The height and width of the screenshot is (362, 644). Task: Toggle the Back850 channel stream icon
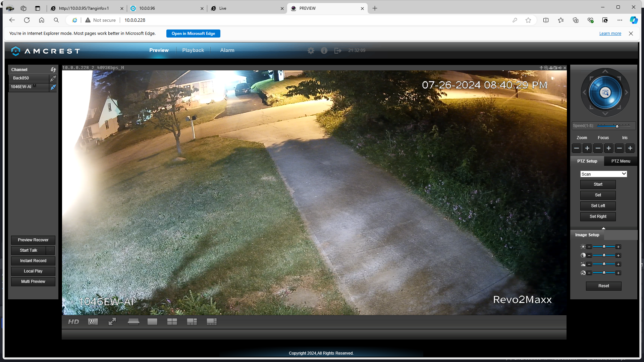(53, 78)
